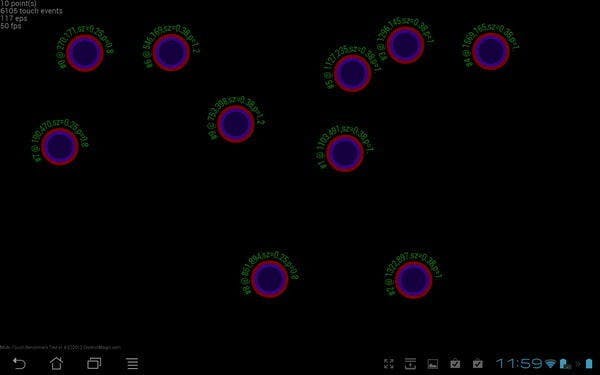Open the menu icon with horizontal lines
Screen dimensions: 600x375
click(132, 363)
